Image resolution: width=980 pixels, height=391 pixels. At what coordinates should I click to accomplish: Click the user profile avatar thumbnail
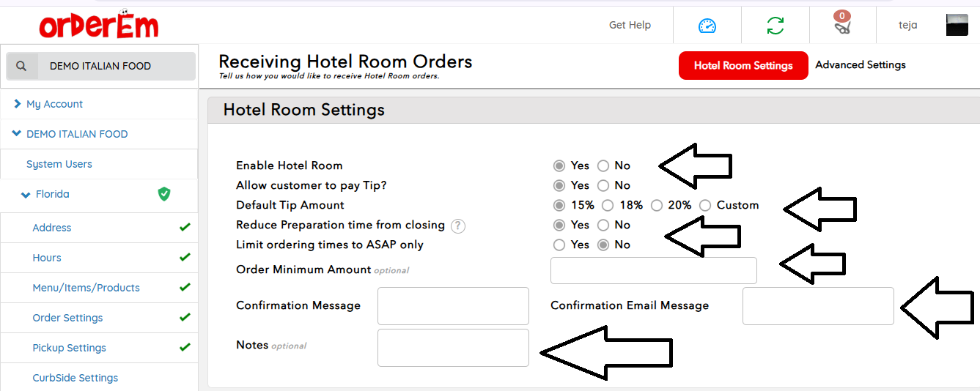(x=957, y=26)
